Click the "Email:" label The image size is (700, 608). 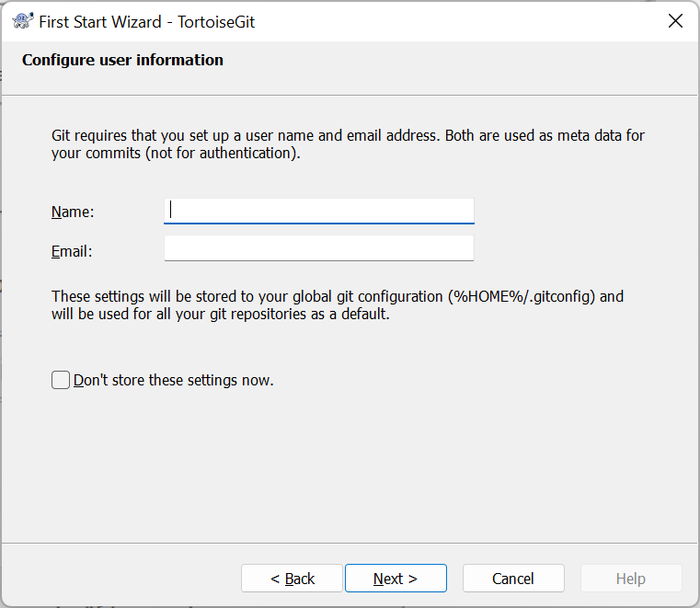point(72,251)
